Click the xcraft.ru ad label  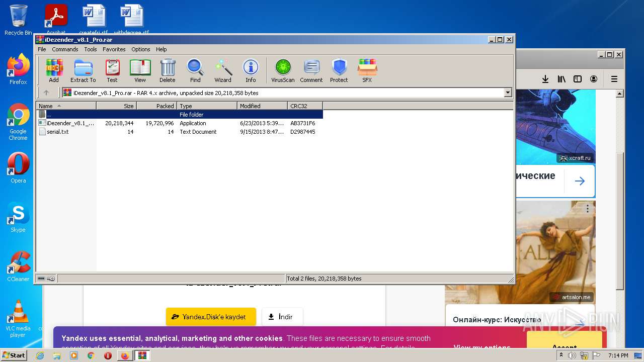point(576,158)
